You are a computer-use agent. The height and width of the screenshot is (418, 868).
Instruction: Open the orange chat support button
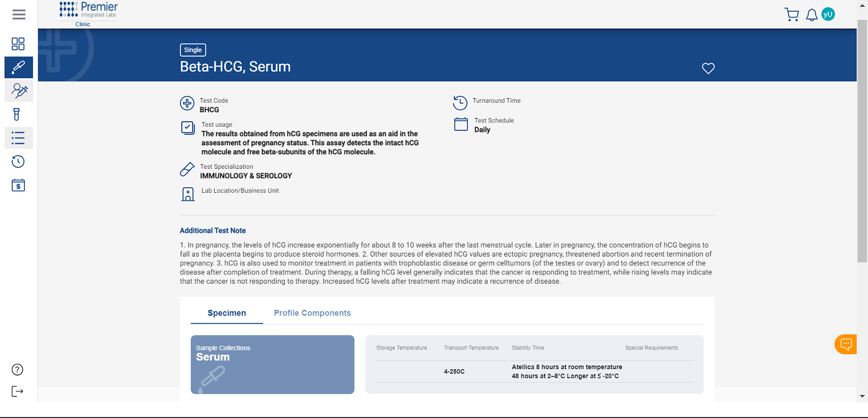(x=846, y=344)
